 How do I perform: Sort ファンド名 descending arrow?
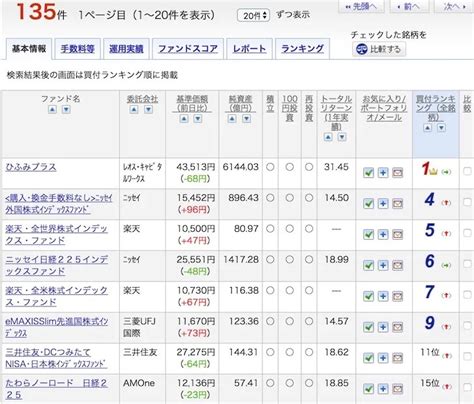(66, 109)
